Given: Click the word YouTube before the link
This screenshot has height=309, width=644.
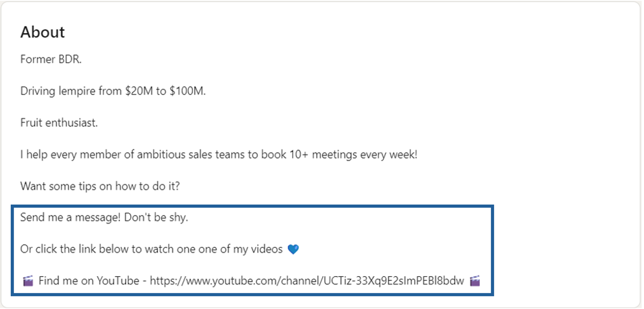Looking at the screenshot, I should (118, 281).
